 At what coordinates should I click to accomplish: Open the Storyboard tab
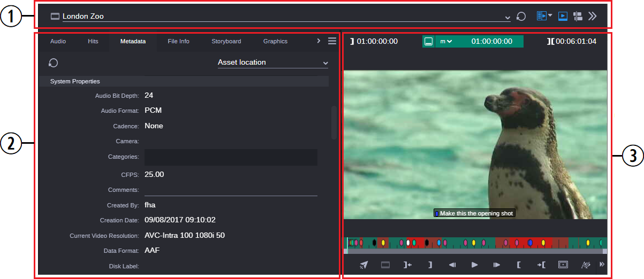(226, 41)
